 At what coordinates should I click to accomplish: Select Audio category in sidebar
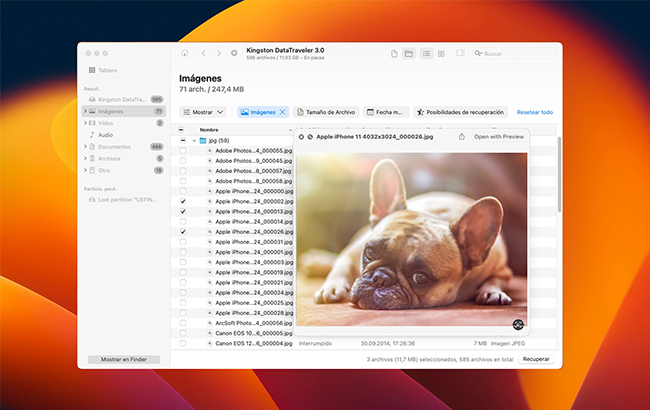tap(124, 135)
